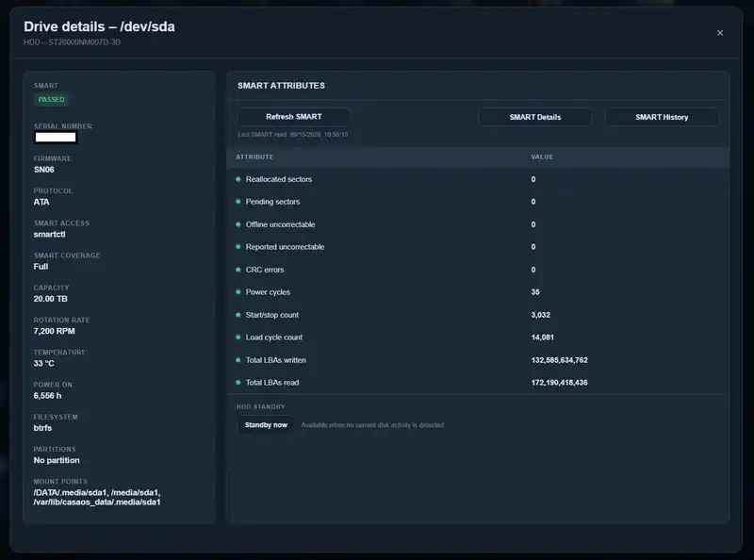The image size is (754, 560).
Task: Click the green dot beside Pending sectors
Action: click(x=238, y=202)
